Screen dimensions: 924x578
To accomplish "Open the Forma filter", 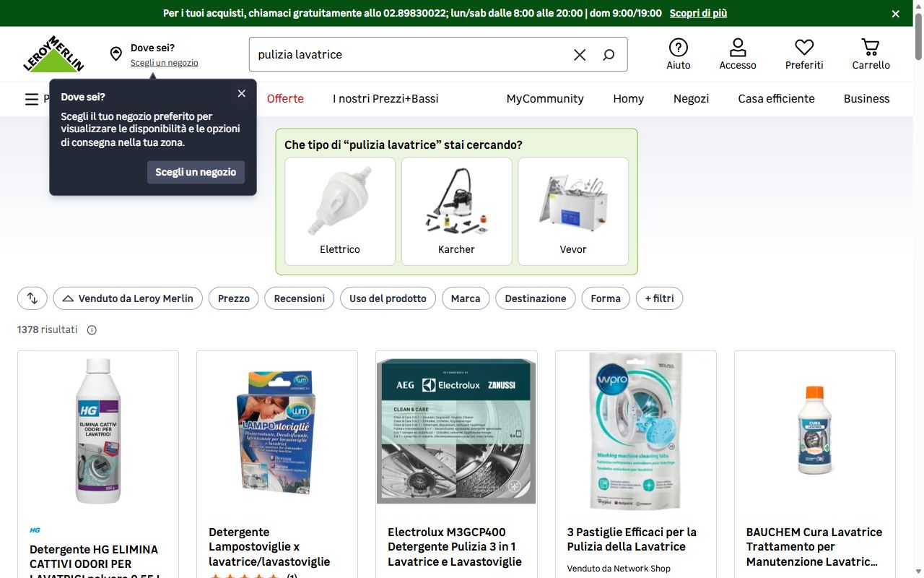I will pos(606,298).
